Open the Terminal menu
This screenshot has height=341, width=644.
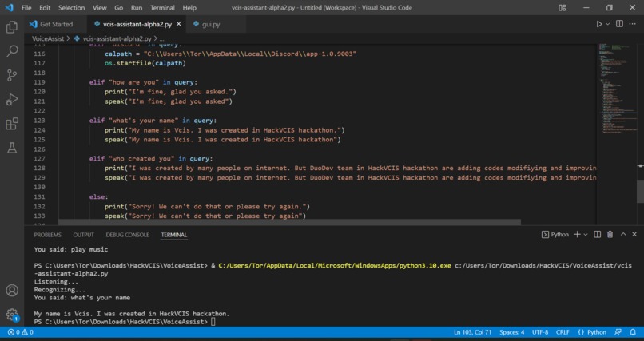point(162,8)
